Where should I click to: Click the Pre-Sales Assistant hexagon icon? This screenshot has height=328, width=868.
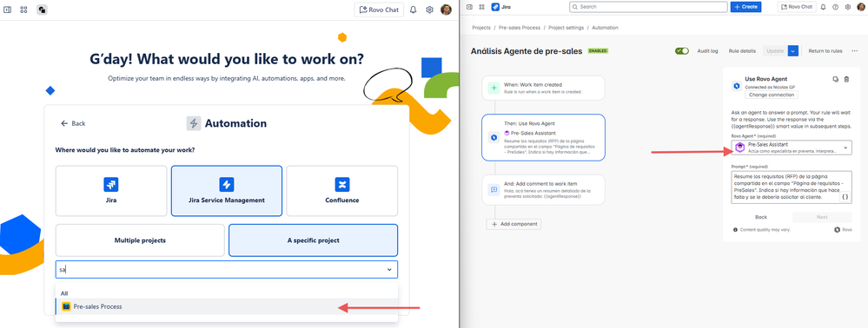coord(740,148)
